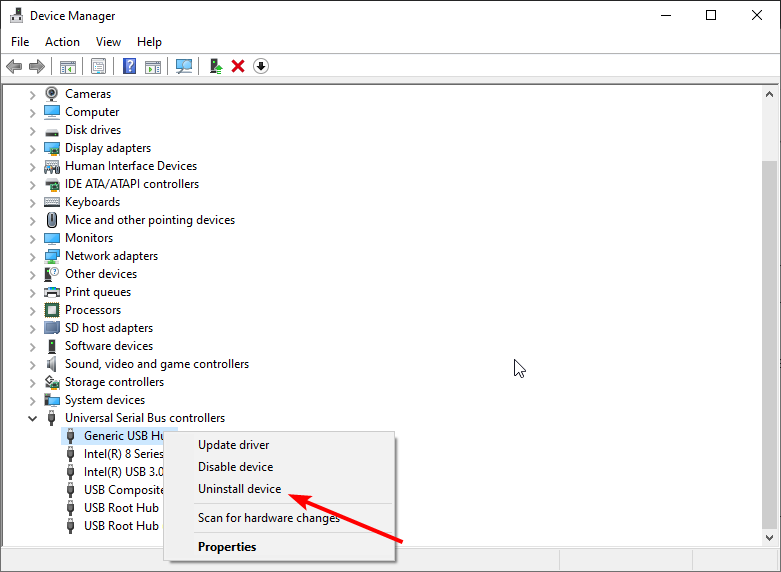Select Mice and other pointing devices
Viewport: 781px width, 572px height.
click(150, 220)
